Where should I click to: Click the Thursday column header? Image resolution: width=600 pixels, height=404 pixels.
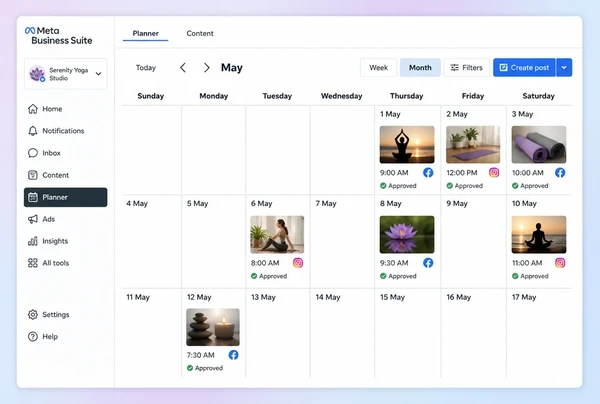[x=406, y=96]
